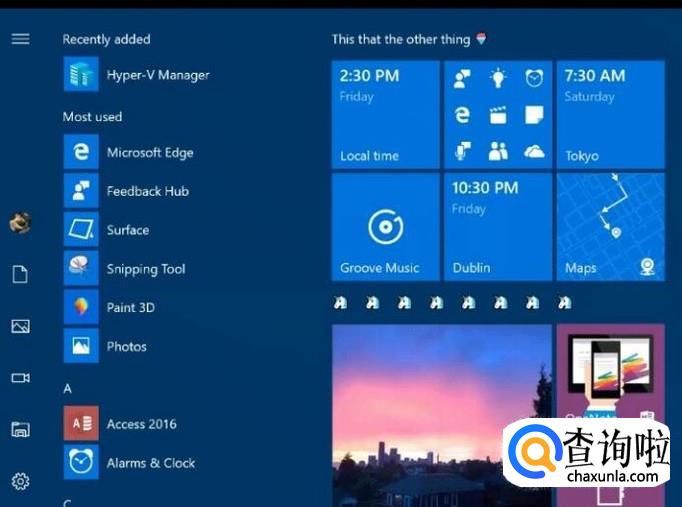Open File Explorer icon in left rail
Screen dimensions: 682x507
(20, 430)
